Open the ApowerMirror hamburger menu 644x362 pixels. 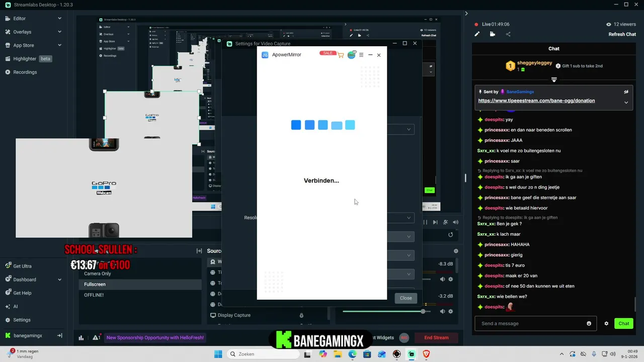[x=361, y=55]
